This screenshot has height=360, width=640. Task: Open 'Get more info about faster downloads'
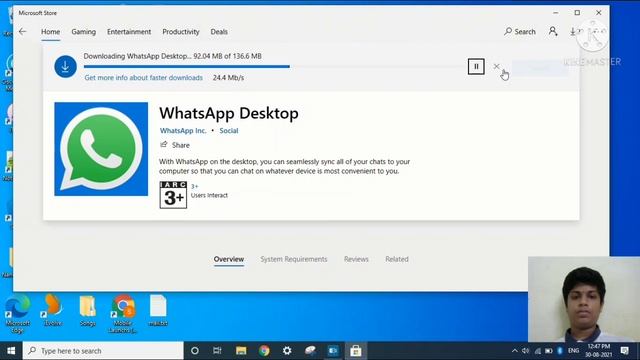click(x=144, y=78)
